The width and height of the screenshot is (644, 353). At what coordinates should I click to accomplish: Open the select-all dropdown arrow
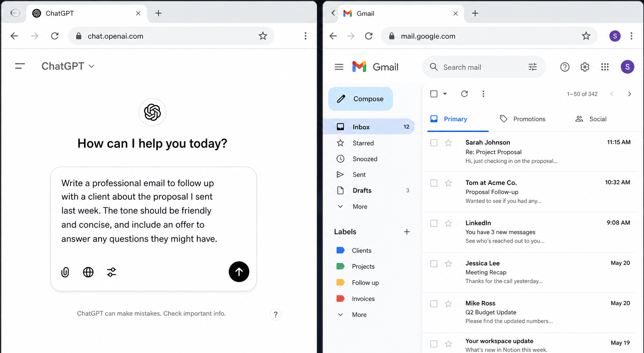click(x=445, y=94)
